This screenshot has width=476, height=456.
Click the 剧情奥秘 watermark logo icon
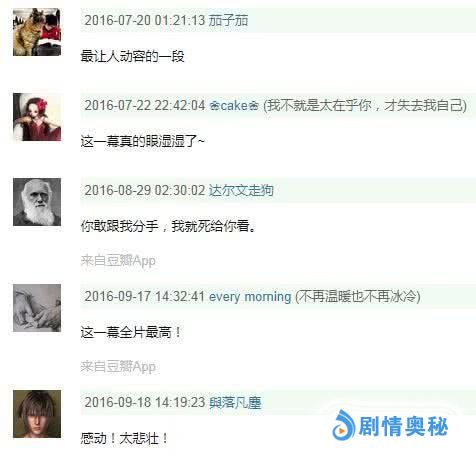343,425
